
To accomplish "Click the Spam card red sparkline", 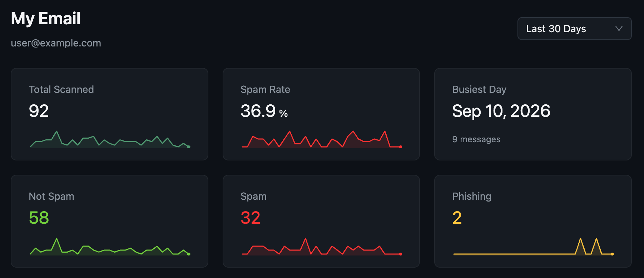I will point(321,247).
